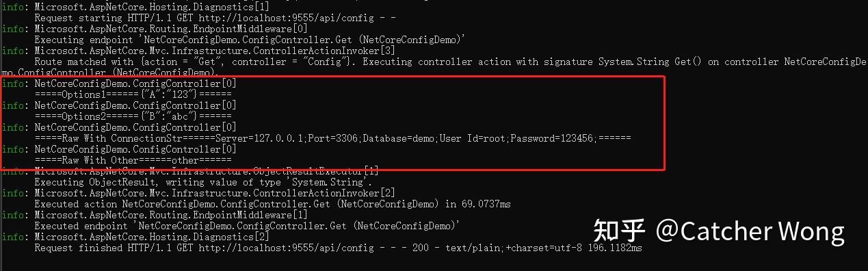Click the Executing endpoint log line
Screen dimensions: 868x271
pyautogui.click(x=250, y=40)
